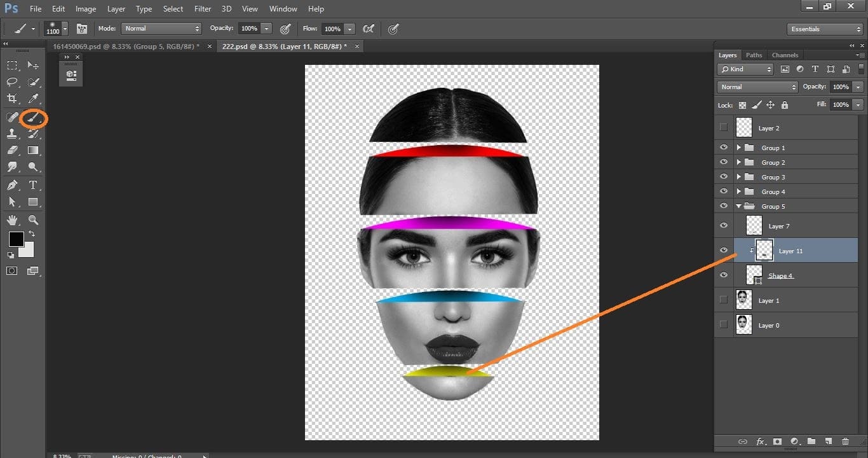The height and width of the screenshot is (458, 868).
Task: Collapse the Group 5 folder
Action: (x=738, y=206)
